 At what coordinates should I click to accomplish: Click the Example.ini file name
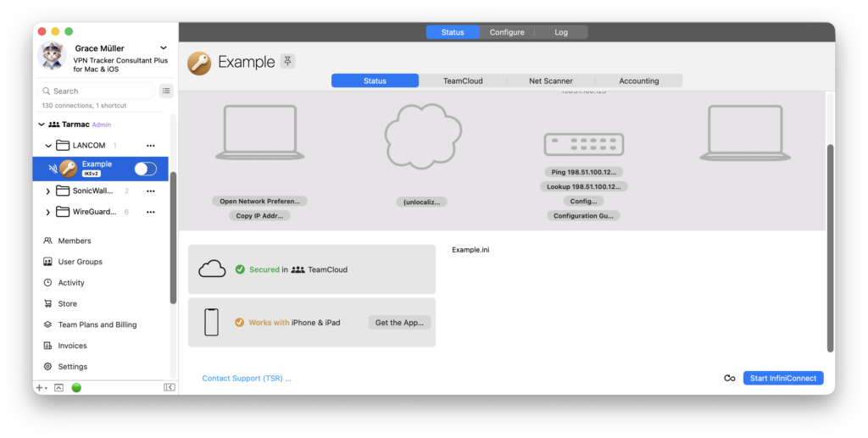point(470,250)
